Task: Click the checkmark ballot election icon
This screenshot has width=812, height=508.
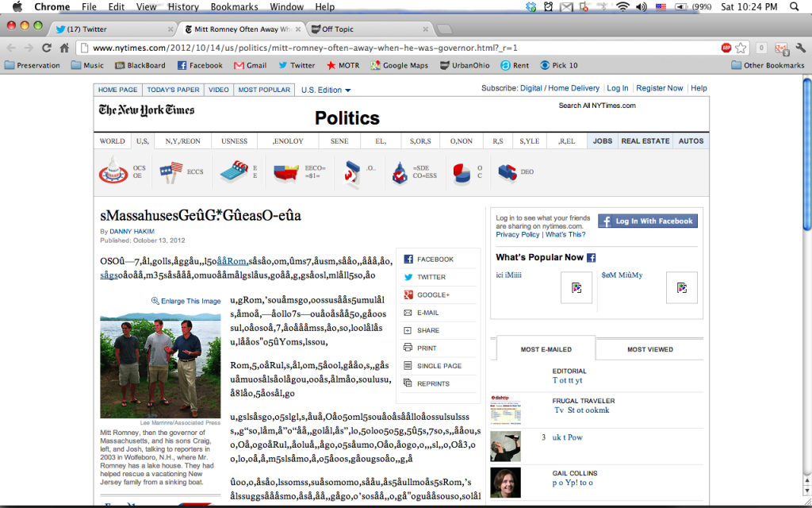Action: click(400, 173)
